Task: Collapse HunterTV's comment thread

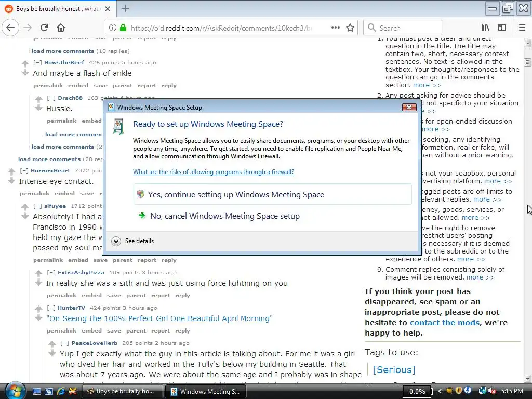Action: pyautogui.click(x=51, y=308)
